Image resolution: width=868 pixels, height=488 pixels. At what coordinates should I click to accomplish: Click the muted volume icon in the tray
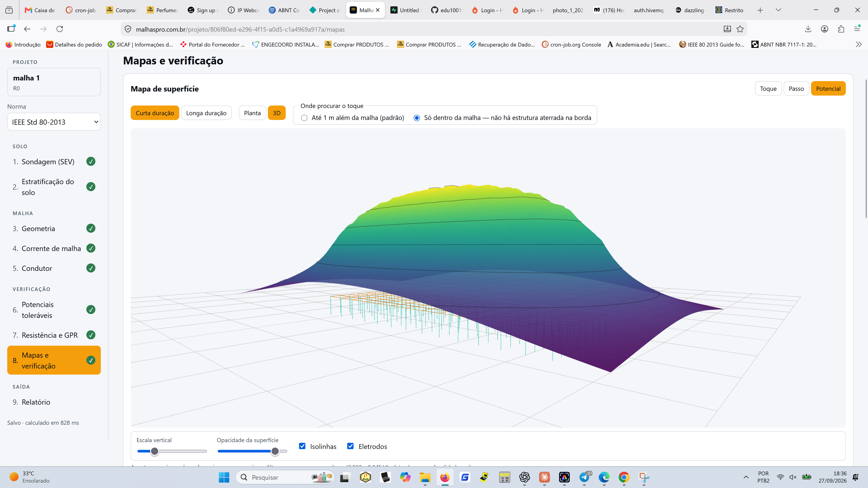[x=793, y=477]
